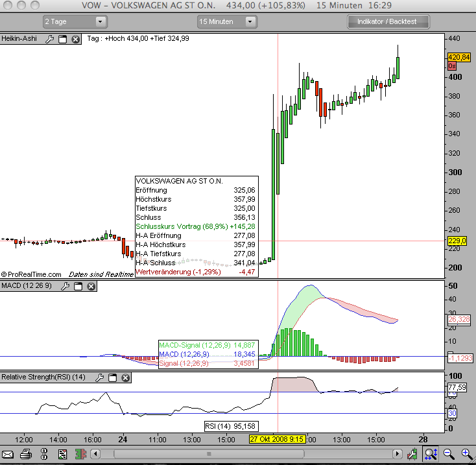
Task: Print the chart with printer icon
Action: (26, 455)
